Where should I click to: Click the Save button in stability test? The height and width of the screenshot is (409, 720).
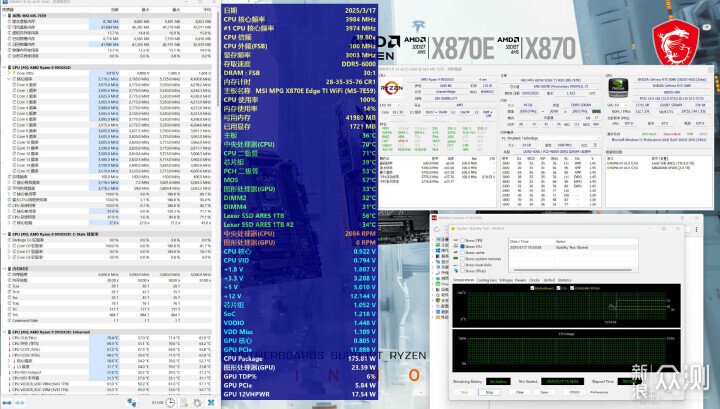545,392
